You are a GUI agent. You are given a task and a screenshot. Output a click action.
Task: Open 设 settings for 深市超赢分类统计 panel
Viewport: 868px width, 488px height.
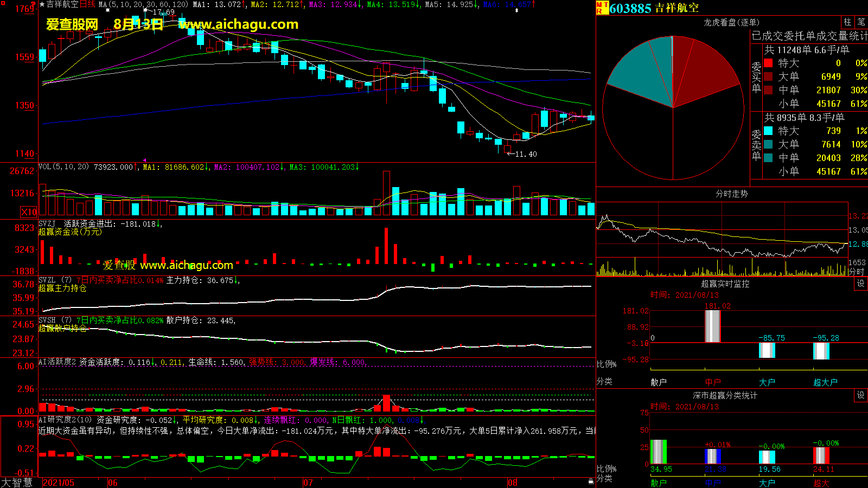click(x=861, y=395)
